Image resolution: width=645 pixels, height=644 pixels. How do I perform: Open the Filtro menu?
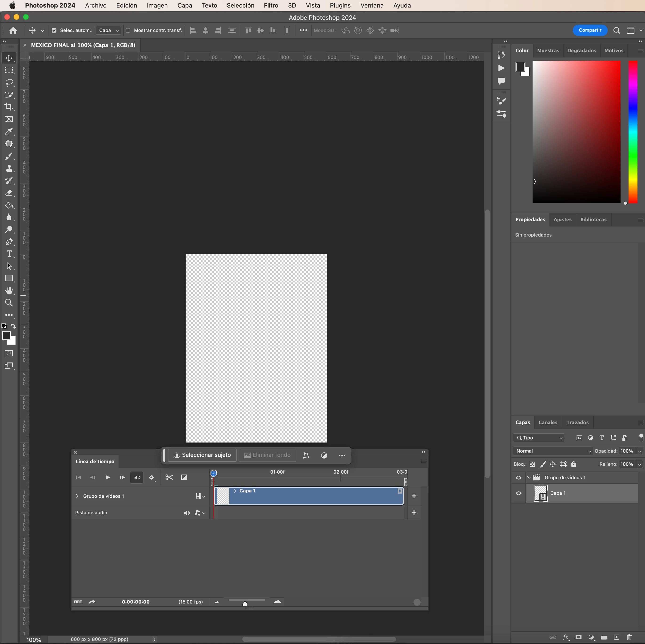(271, 5)
